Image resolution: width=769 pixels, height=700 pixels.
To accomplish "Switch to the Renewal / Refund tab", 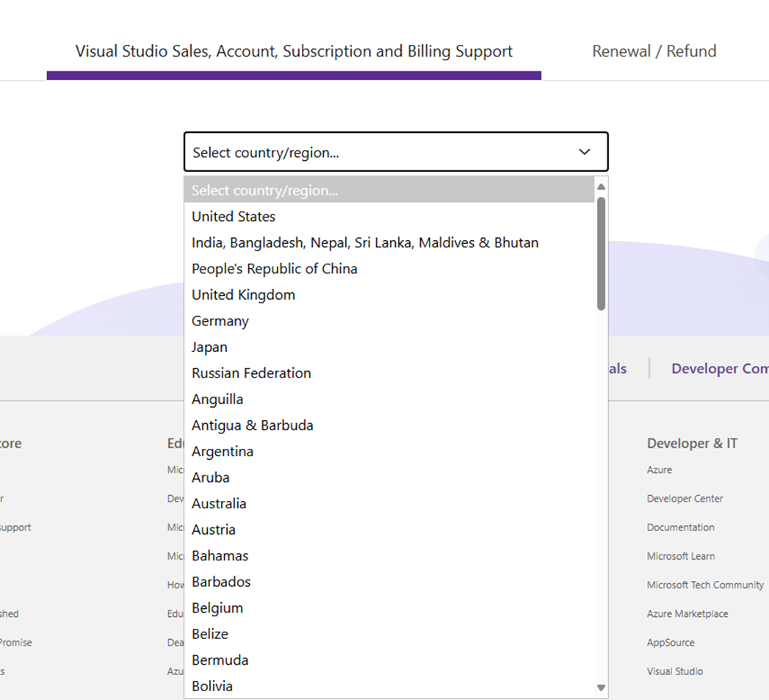I will [x=654, y=51].
